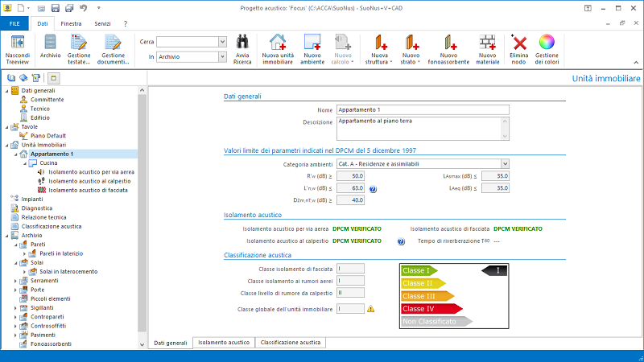The width and height of the screenshot is (644, 362).
Task: Click the question mark help menu
Action: tap(126, 24)
